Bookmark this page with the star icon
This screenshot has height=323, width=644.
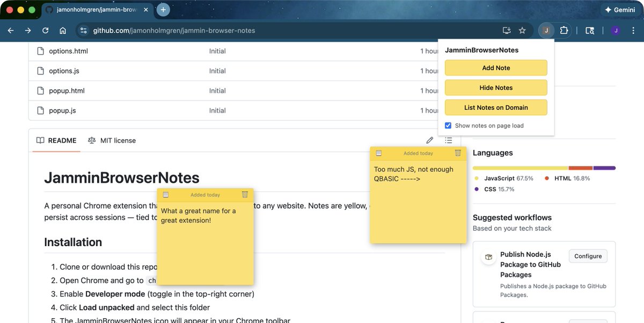(x=522, y=31)
